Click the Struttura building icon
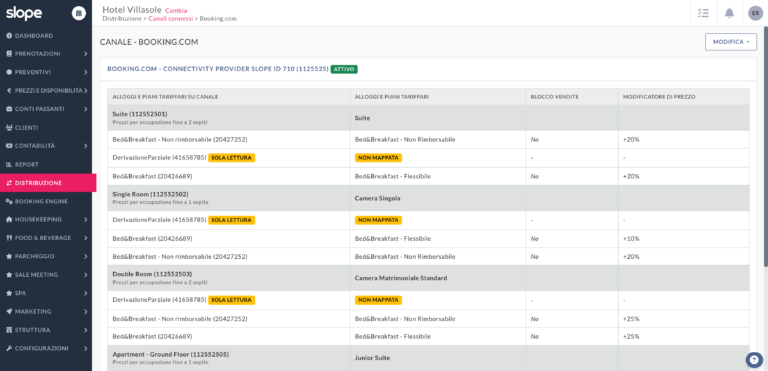 9,330
